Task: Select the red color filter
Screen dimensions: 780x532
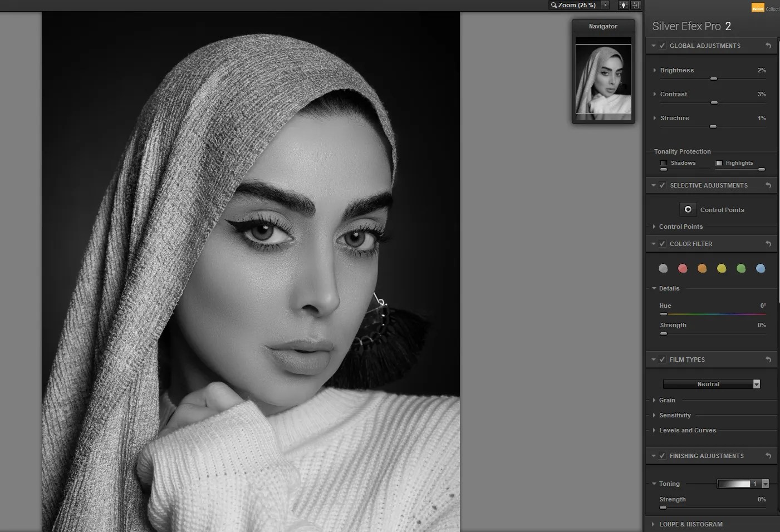Action: 683,268
